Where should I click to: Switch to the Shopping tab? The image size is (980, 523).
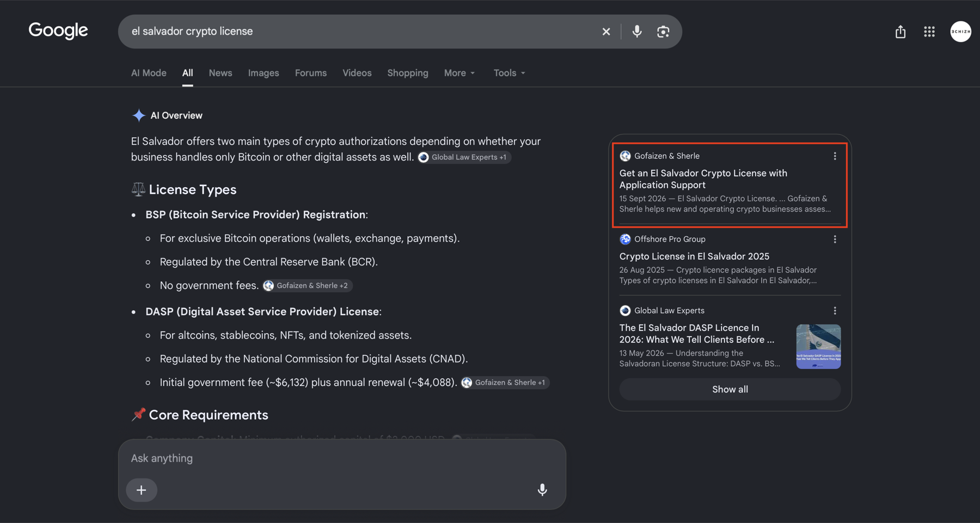pos(408,73)
